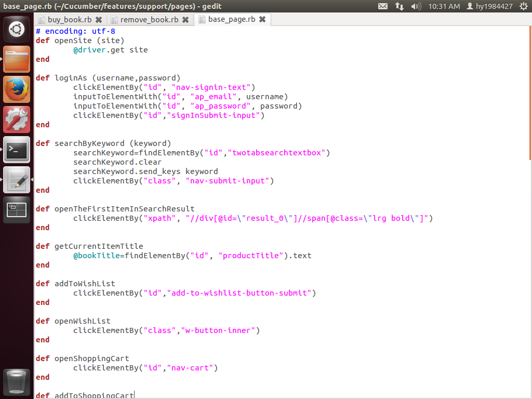Click the remove_book.rb tab file icon
This screenshot has height=399, width=532.
point(114,20)
